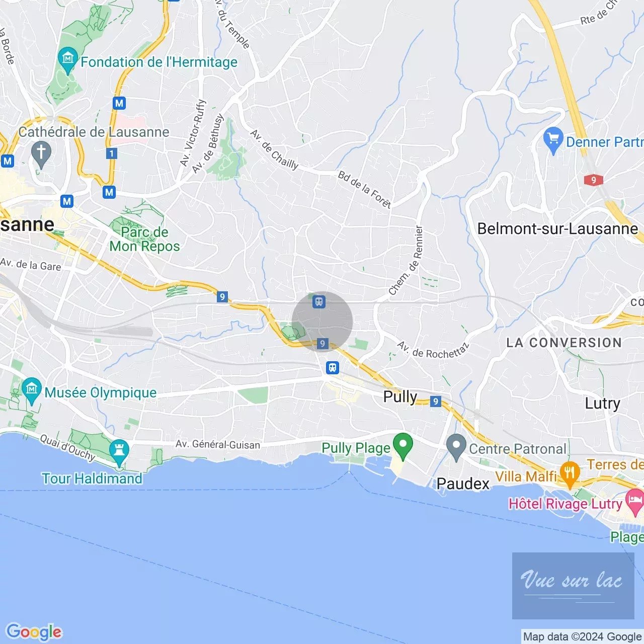Open the Musée Olympique museum pin
The image size is (644, 644).
click(x=32, y=390)
